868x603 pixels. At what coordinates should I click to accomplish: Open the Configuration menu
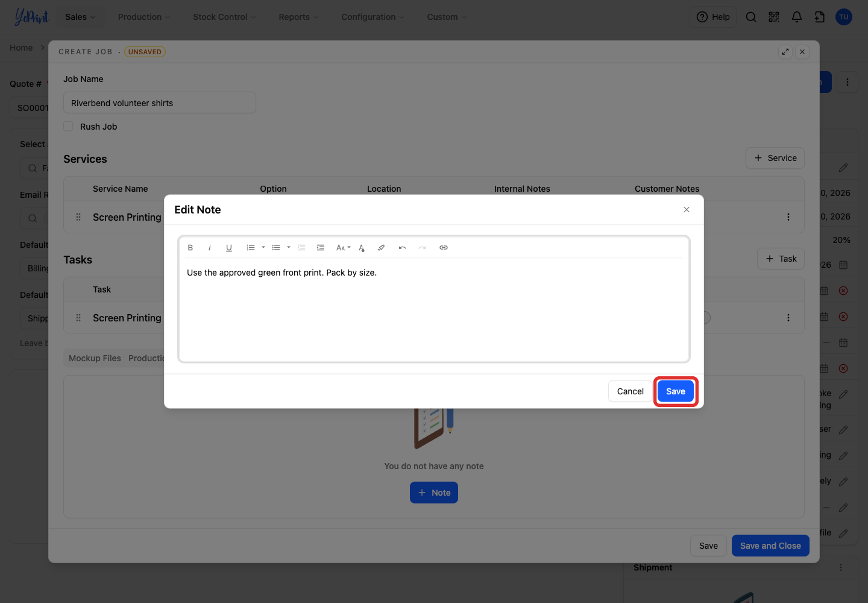pyautogui.click(x=373, y=17)
